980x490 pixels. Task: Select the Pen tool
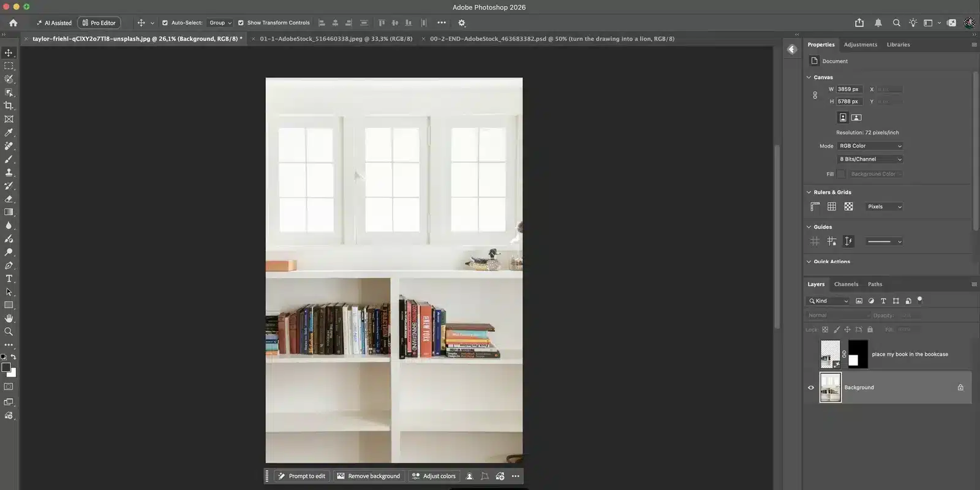(x=9, y=265)
